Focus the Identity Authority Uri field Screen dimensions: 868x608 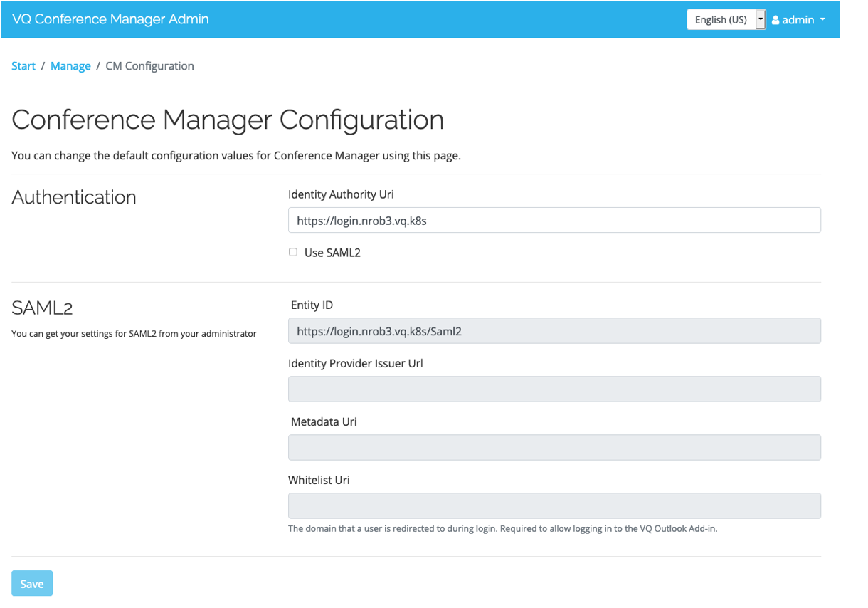(x=554, y=220)
